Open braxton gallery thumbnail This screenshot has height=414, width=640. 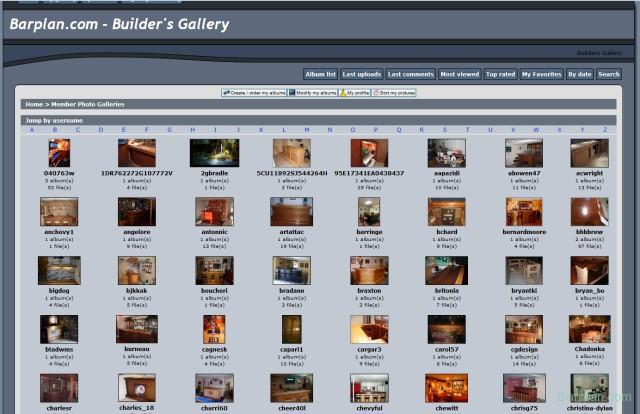[x=369, y=270]
